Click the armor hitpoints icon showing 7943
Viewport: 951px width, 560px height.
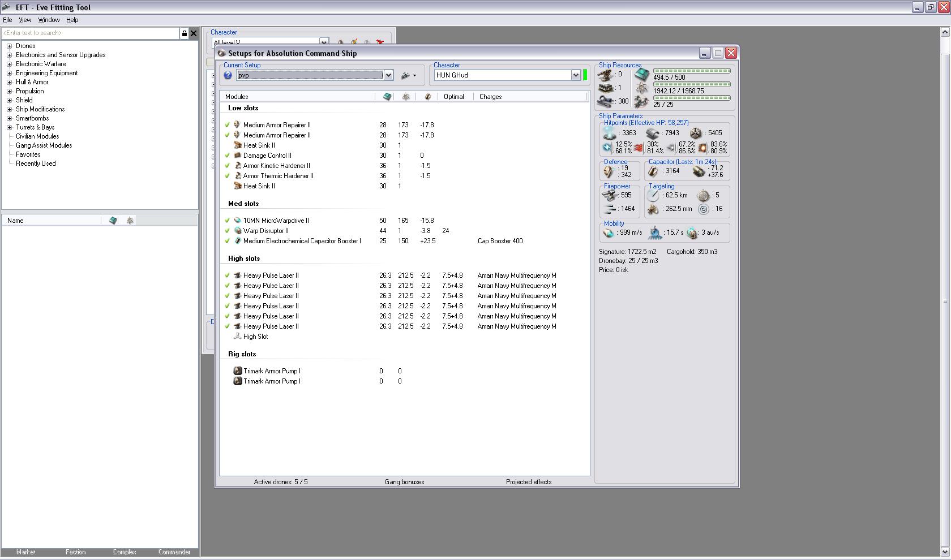tap(653, 133)
